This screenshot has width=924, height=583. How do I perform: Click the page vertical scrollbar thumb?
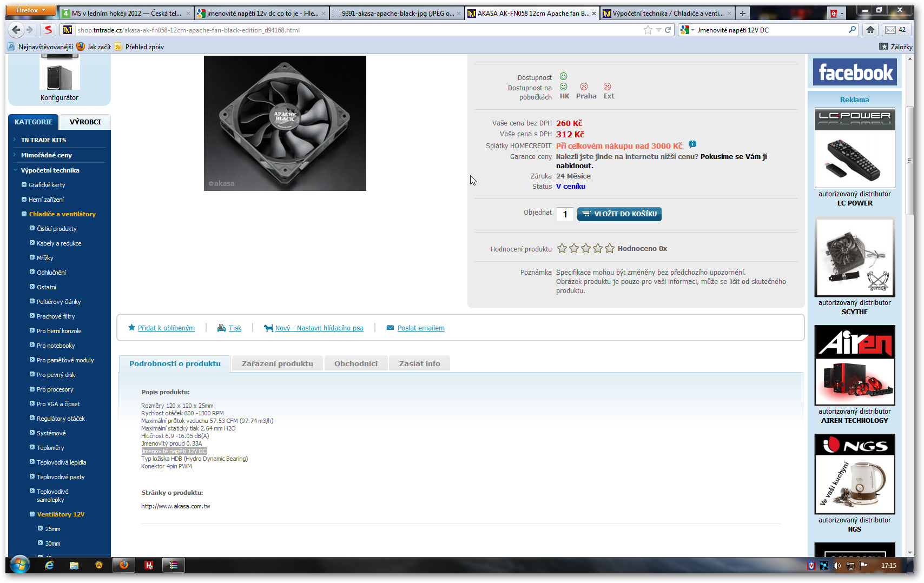[909, 161]
